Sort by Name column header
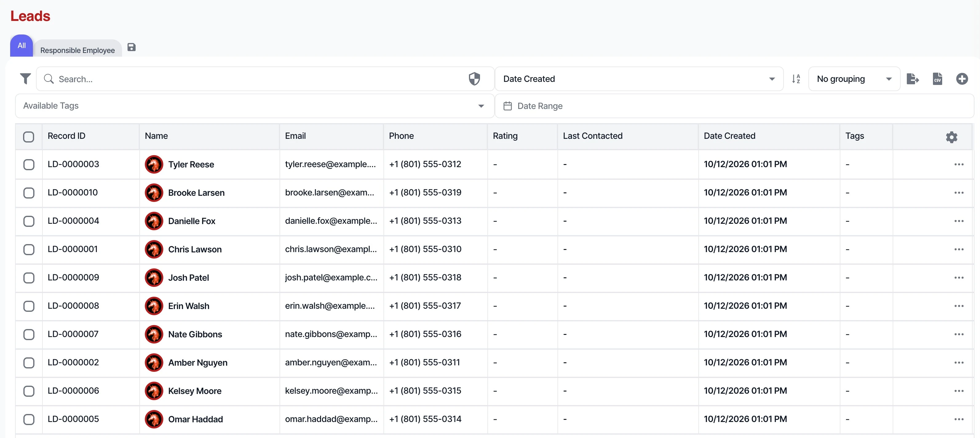Image resolution: width=980 pixels, height=438 pixels. pos(156,136)
